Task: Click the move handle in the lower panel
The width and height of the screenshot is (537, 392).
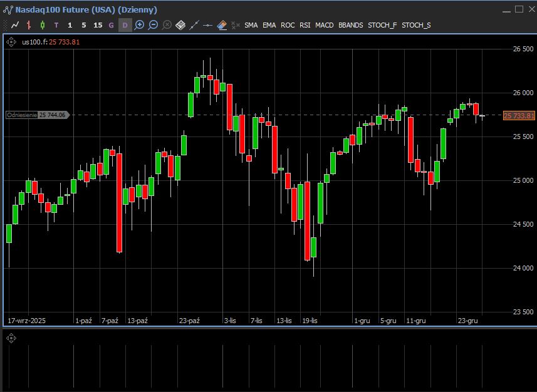Action: pyautogui.click(x=11, y=339)
